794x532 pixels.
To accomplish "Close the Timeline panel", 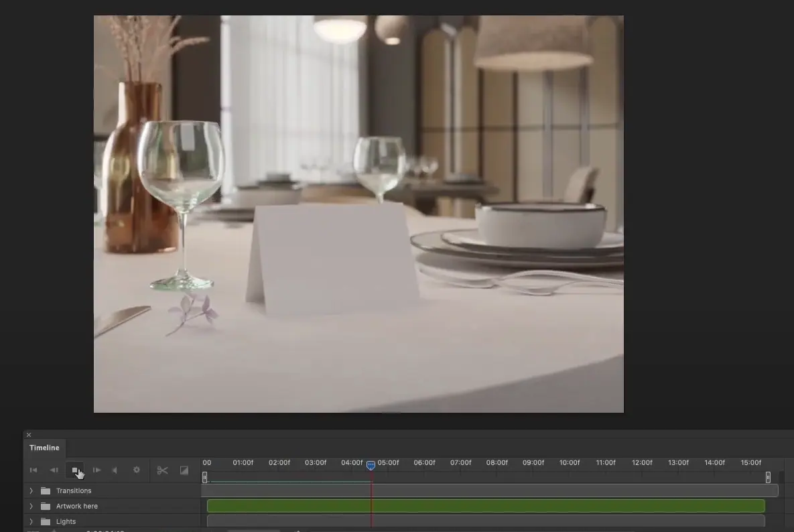I will click(29, 435).
